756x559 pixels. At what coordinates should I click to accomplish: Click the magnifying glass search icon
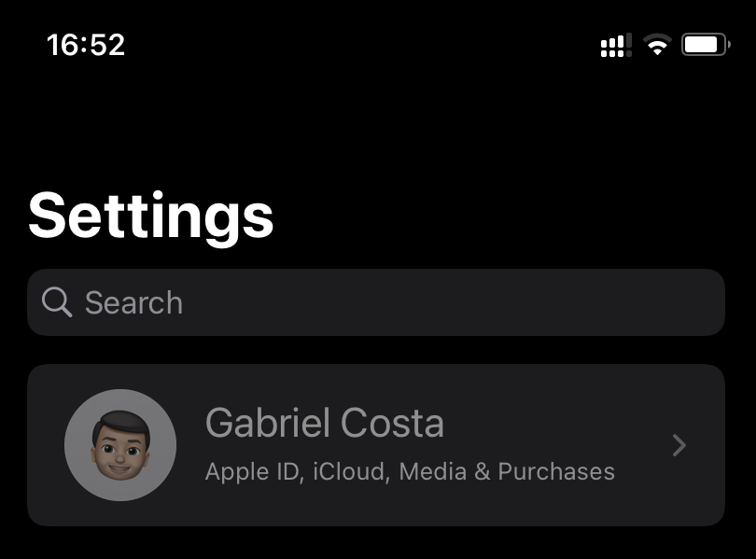click(57, 302)
